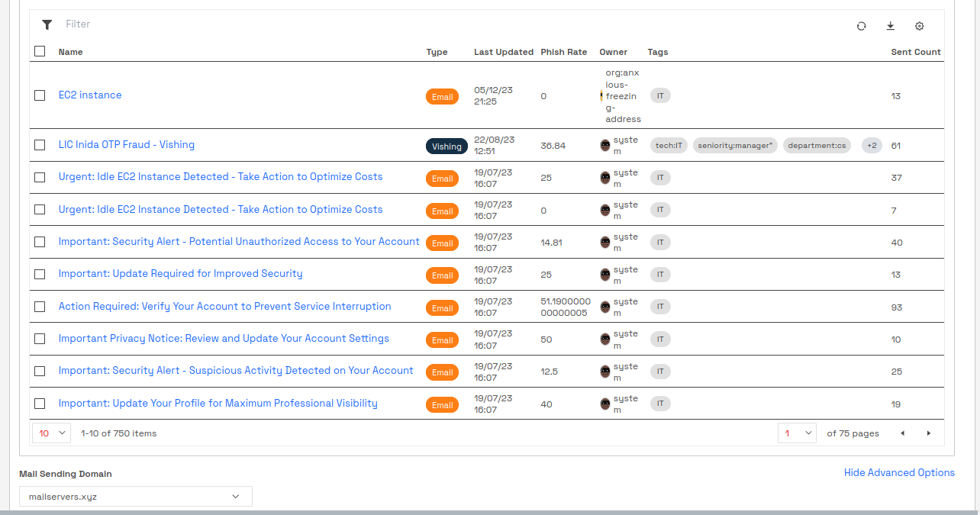
Task: Check the EC2 instance row checkbox
Action: pos(40,95)
